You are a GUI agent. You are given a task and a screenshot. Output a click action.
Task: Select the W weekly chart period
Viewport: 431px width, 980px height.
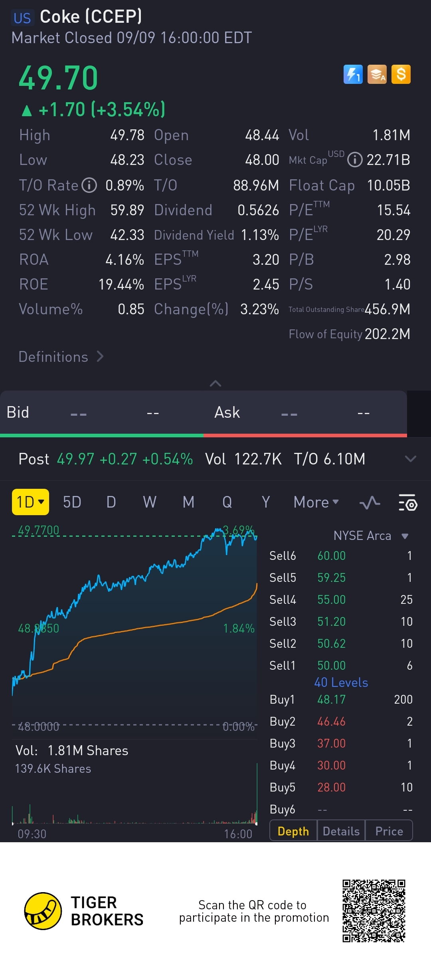[150, 502]
